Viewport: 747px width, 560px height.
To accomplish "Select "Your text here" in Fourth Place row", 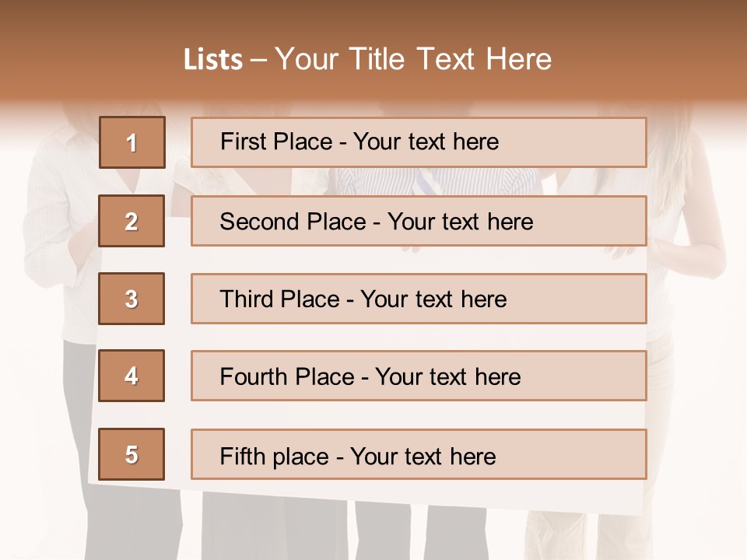I will click(x=447, y=377).
